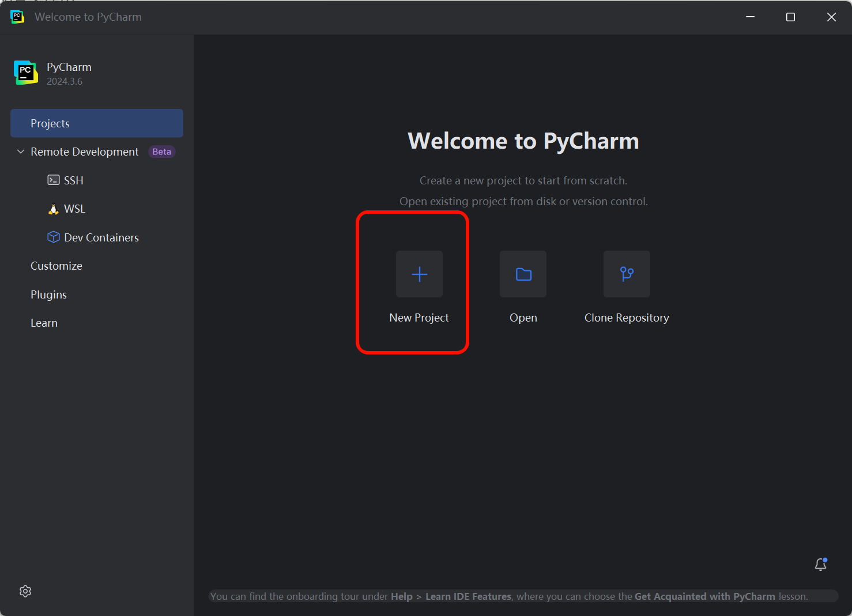Select the Projects tab
This screenshot has height=616, width=852.
click(97, 123)
